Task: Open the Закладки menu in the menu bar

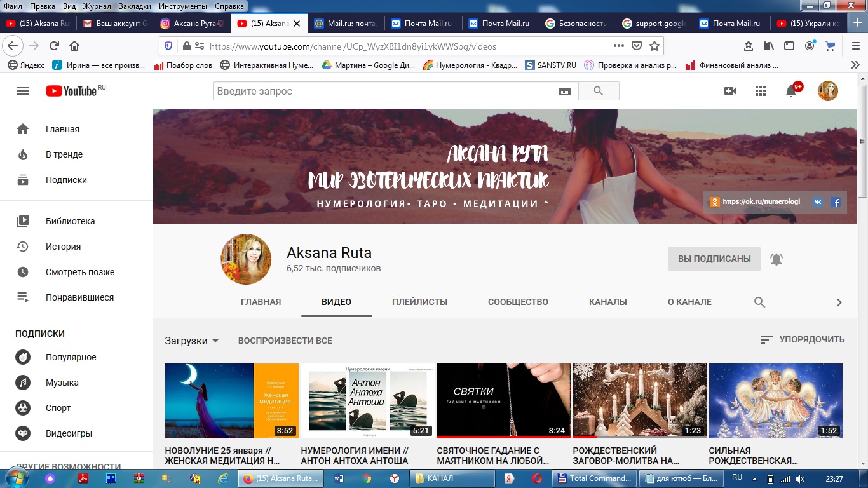Action: (135, 6)
